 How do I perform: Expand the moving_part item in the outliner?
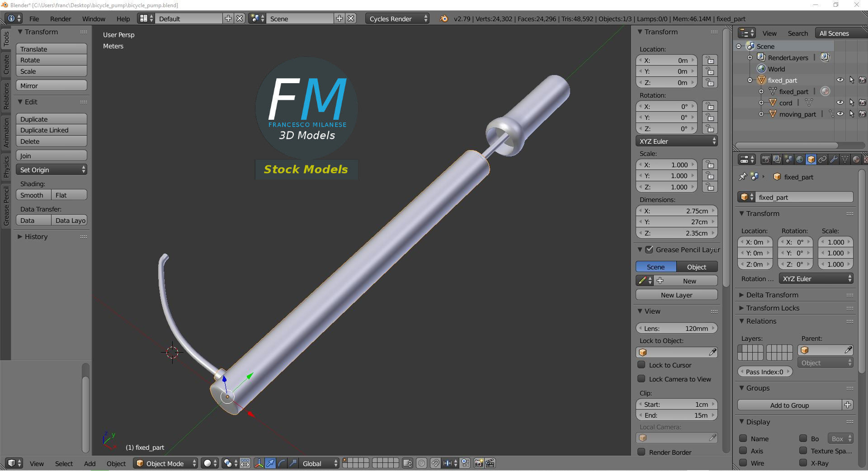coord(761,114)
